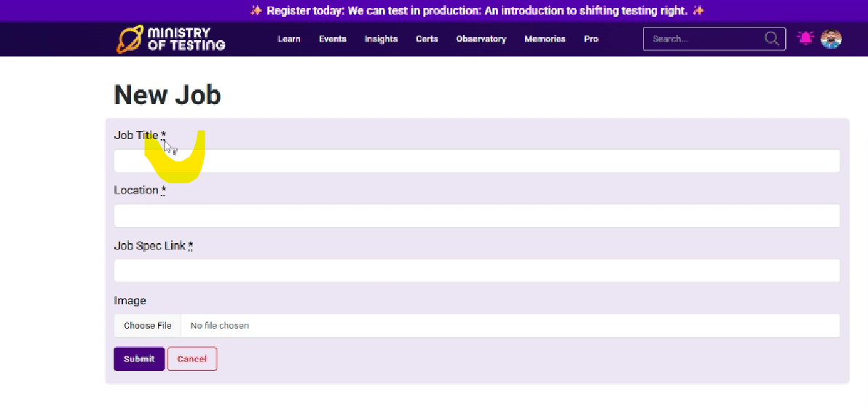This screenshot has height=406, width=868.
Task: Click the Location field label
Action: (x=136, y=190)
